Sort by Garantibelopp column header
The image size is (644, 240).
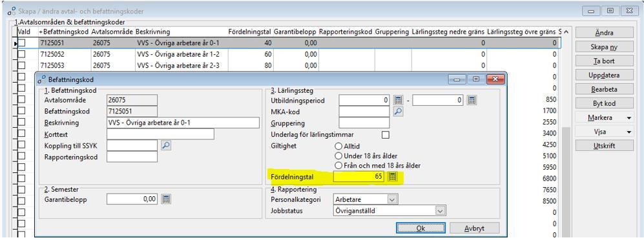pos(295,32)
